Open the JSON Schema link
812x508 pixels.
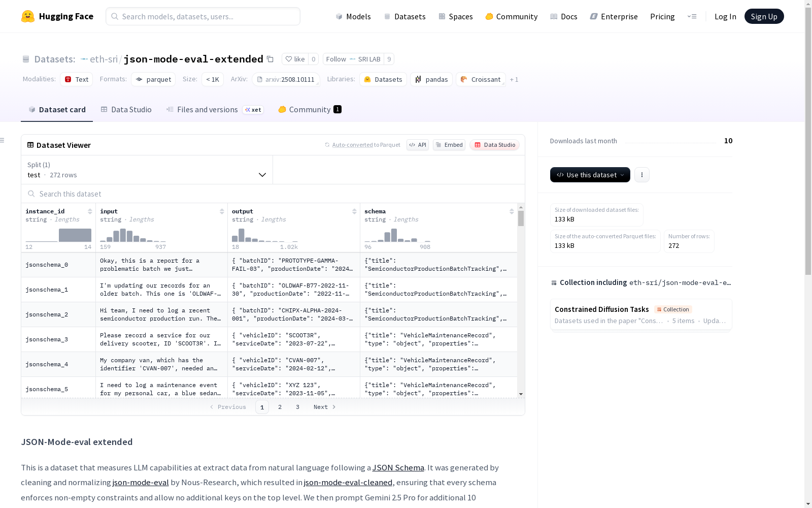click(x=398, y=467)
